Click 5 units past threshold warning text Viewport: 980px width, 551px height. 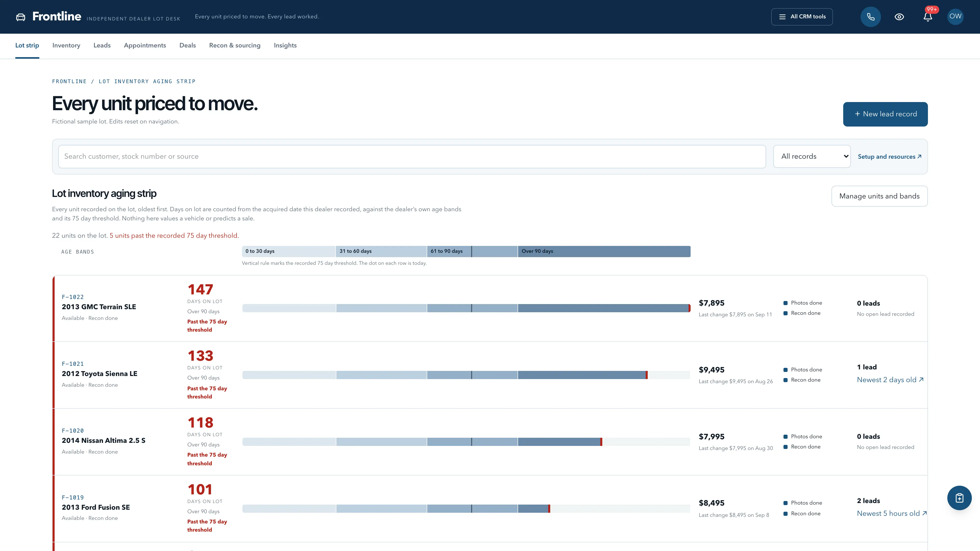pyautogui.click(x=174, y=236)
